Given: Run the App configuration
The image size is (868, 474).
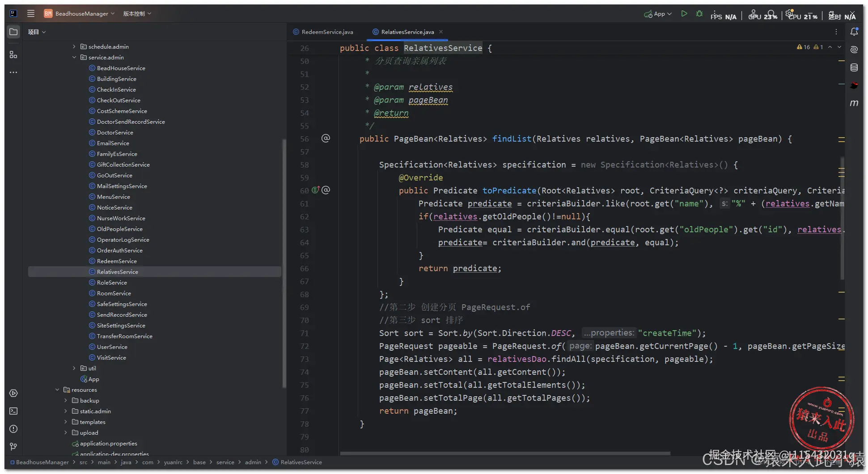Looking at the screenshot, I should 684,14.
